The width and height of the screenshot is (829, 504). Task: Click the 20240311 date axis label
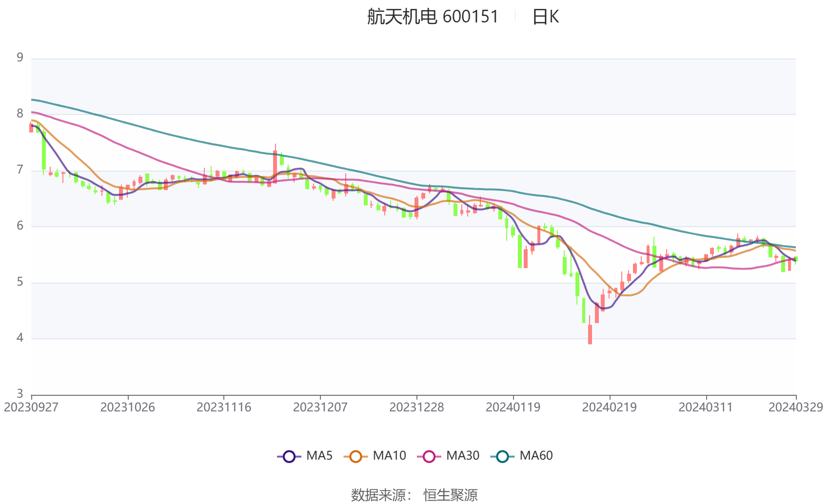coord(706,407)
